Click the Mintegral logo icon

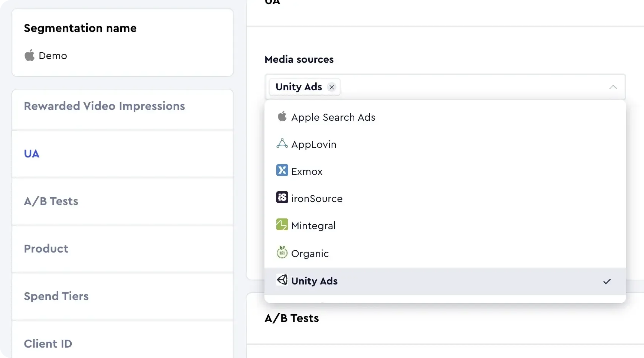282,225
